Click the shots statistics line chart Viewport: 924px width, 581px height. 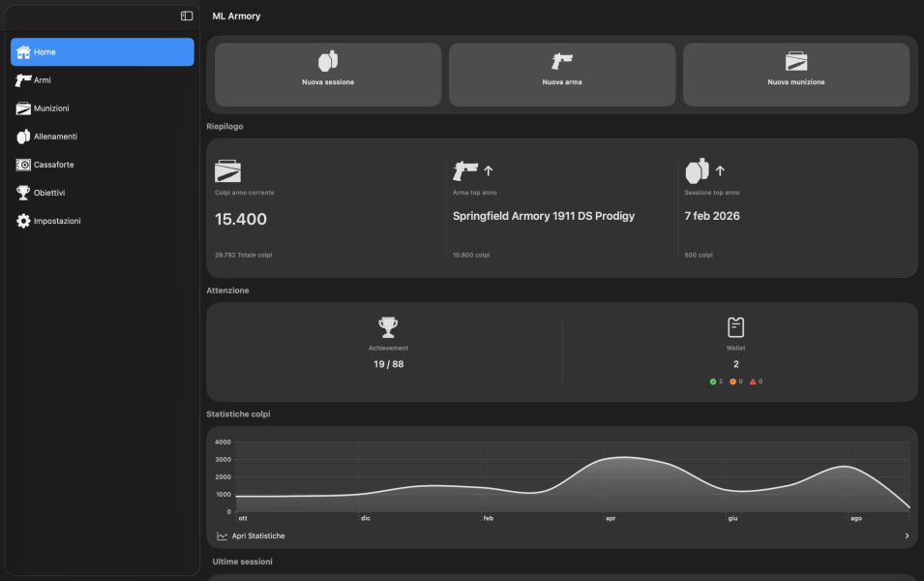(x=572, y=476)
